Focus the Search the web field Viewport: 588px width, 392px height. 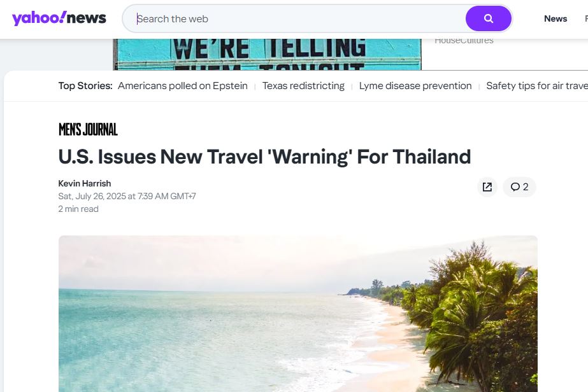point(294,18)
